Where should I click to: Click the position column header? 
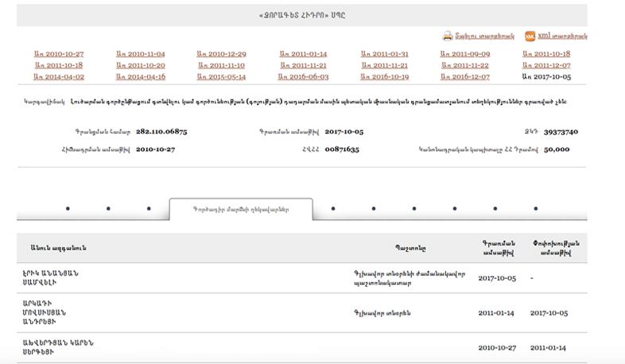click(x=410, y=248)
